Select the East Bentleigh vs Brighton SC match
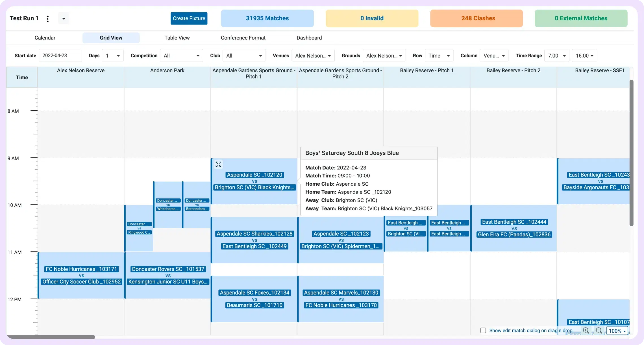This screenshot has height=345, width=644. (x=406, y=228)
